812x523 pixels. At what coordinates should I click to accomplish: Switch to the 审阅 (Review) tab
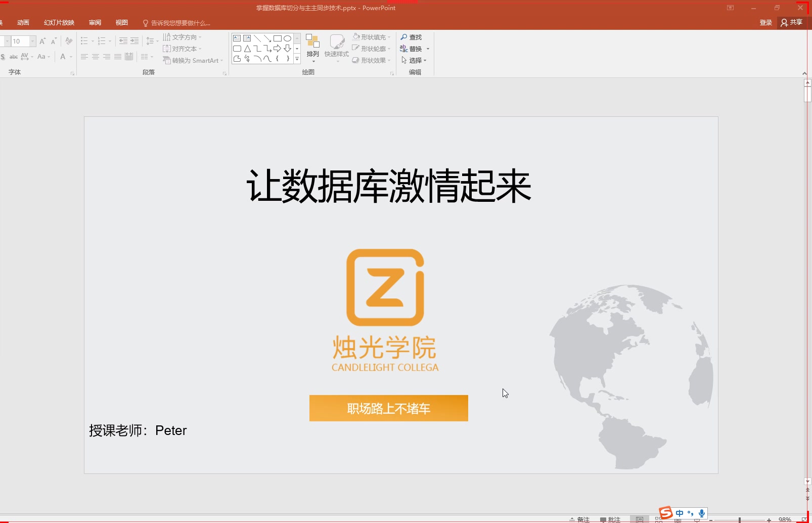pos(94,22)
